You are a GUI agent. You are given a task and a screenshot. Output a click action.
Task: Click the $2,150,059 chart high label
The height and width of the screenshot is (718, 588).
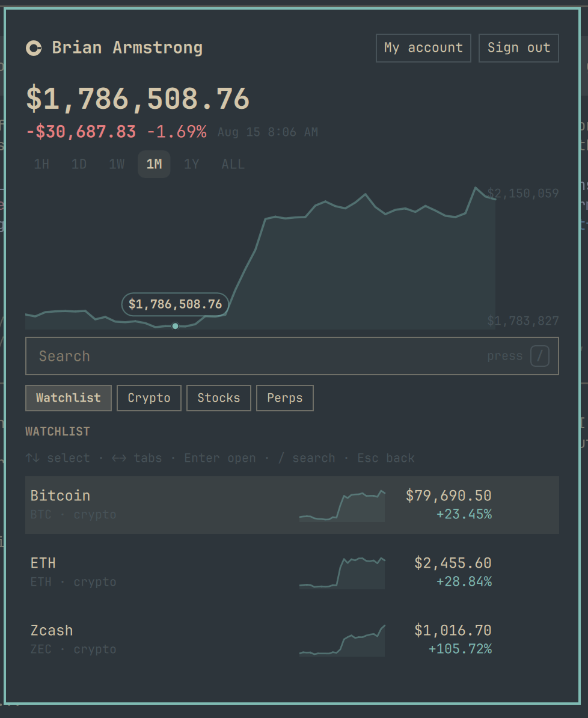click(x=523, y=193)
